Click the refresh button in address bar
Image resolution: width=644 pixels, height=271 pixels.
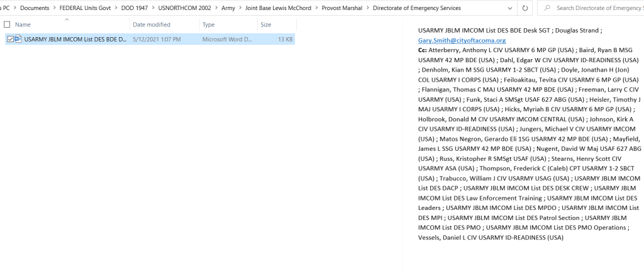525,8
